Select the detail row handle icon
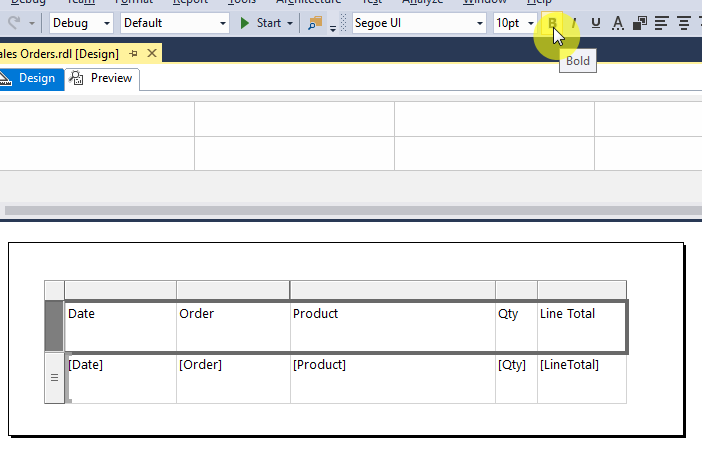702x454 pixels. pyautogui.click(x=54, y=378)
